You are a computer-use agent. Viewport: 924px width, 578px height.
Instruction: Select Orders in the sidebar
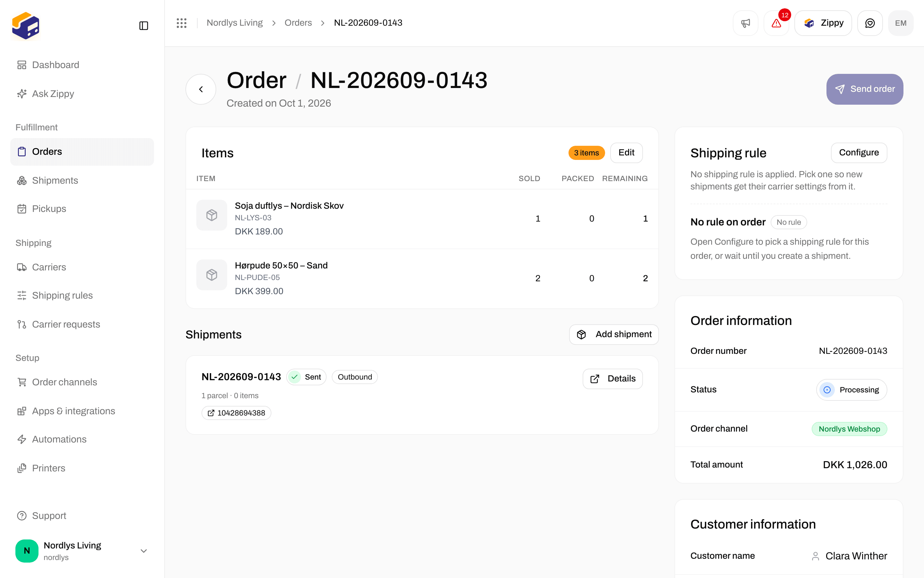point(82,152)
